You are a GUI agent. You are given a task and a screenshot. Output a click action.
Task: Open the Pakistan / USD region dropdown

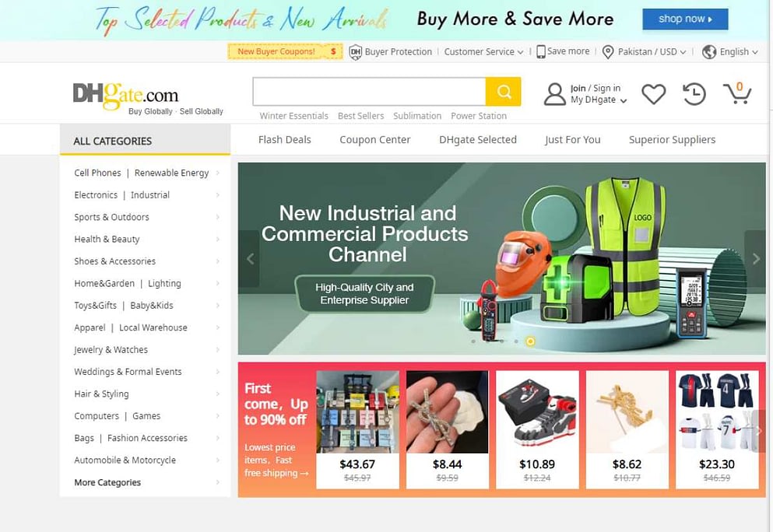click(645, 51)
